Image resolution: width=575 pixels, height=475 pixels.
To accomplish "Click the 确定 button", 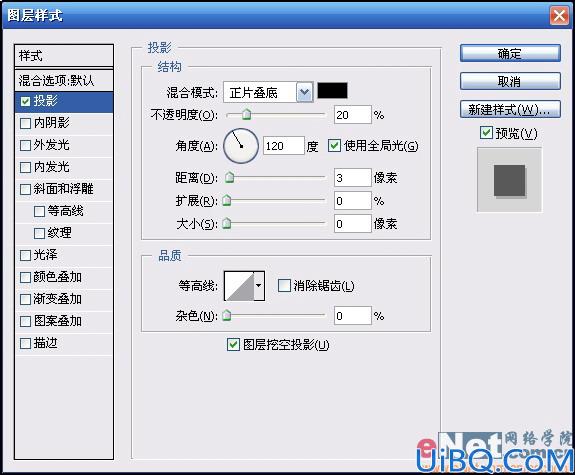I will [510, 54].
